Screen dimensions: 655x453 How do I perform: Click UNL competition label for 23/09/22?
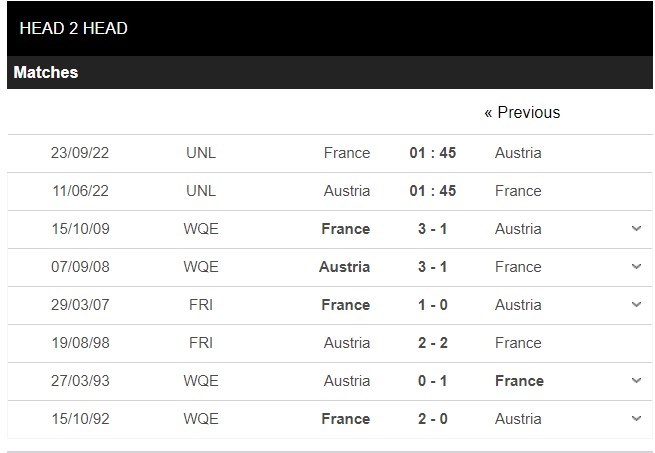(201, 153)
